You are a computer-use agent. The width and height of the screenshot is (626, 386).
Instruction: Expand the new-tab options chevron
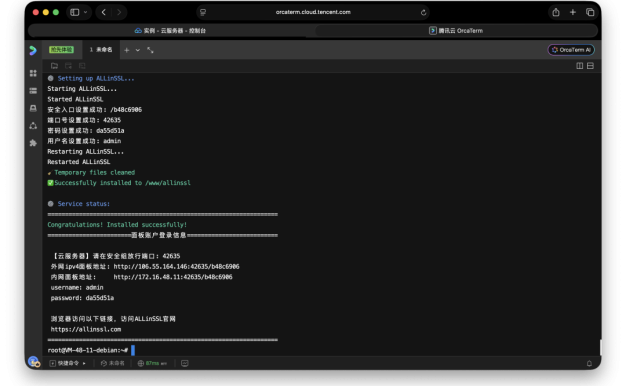138,50
